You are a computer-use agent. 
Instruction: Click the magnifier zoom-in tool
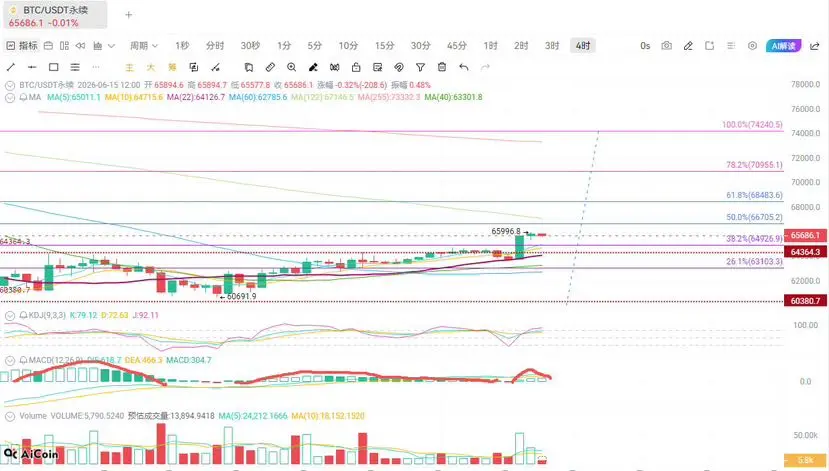[x=291, y=67]
